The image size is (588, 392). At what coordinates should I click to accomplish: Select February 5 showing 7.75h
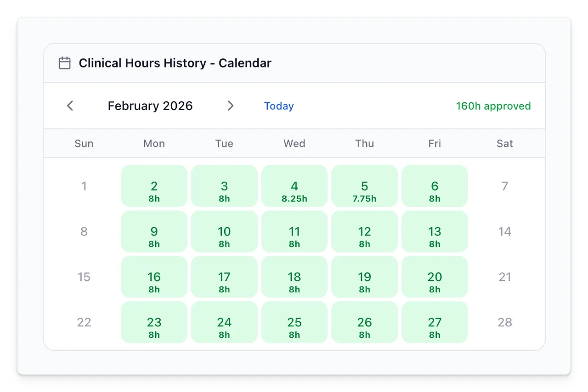point(364,186)
